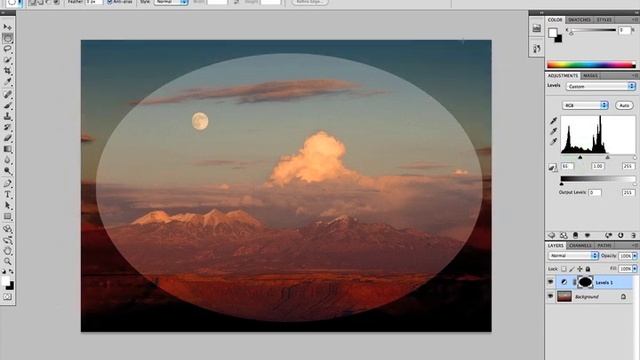The image size is (640, 360).
Task: Select the toolbox Eyedropper tool
Action: [x=7, y=82]
